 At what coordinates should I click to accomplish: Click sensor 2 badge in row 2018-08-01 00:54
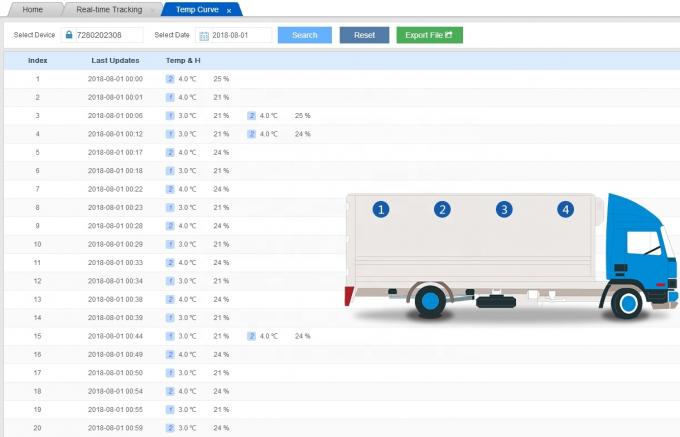[170, 391]
